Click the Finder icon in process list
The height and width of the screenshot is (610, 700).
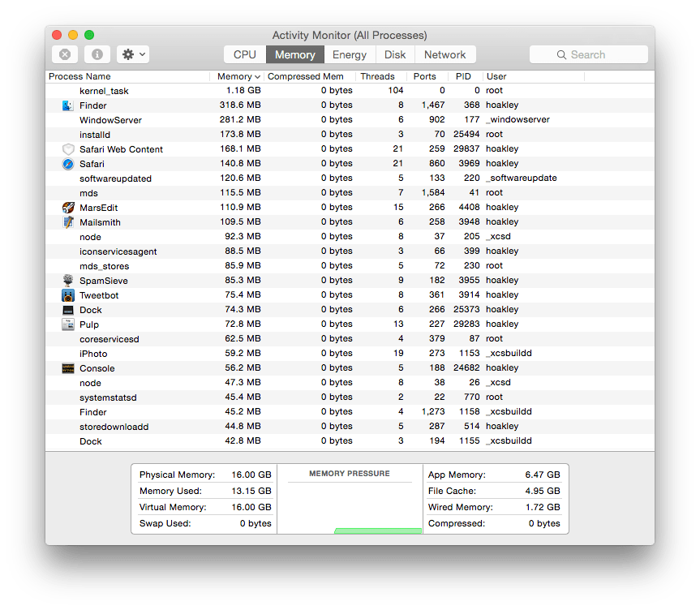click(x=68, y=105)
